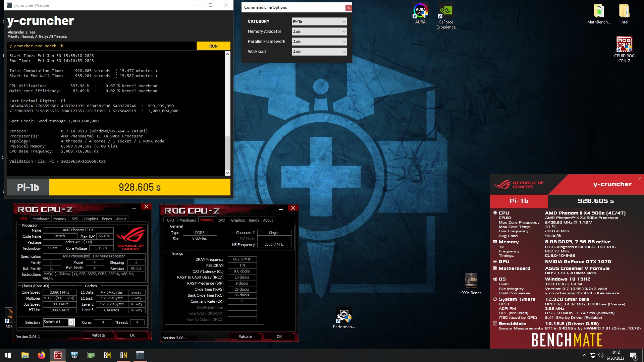The image size is (644, 362).
Task: Click scroll-down arrow in y-cruncher output
Action: coord(227,173)
